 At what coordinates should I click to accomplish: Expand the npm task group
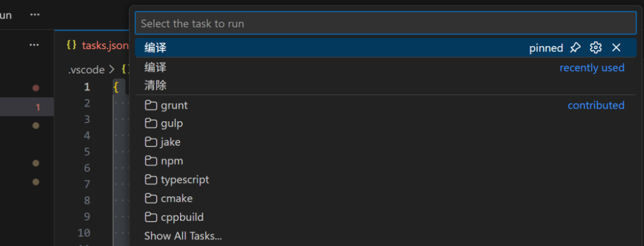point(385,161)
